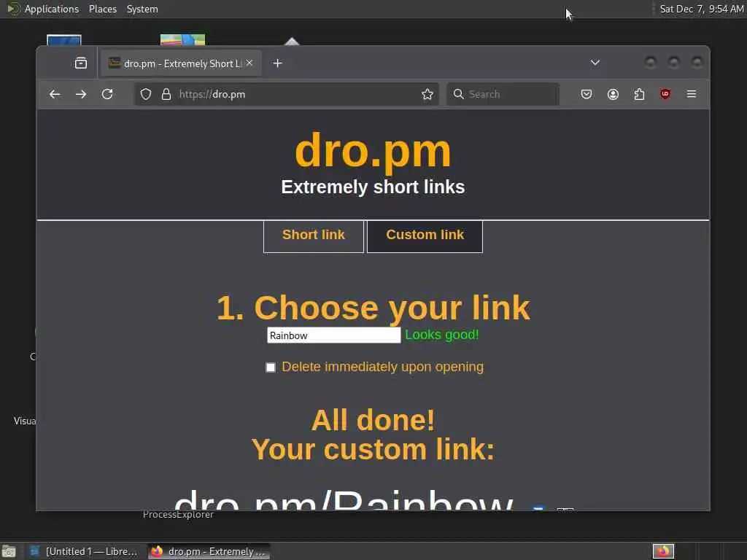
Task: Select the dro.pm - Extremely Short Links tab
Action: pos(181,63)
